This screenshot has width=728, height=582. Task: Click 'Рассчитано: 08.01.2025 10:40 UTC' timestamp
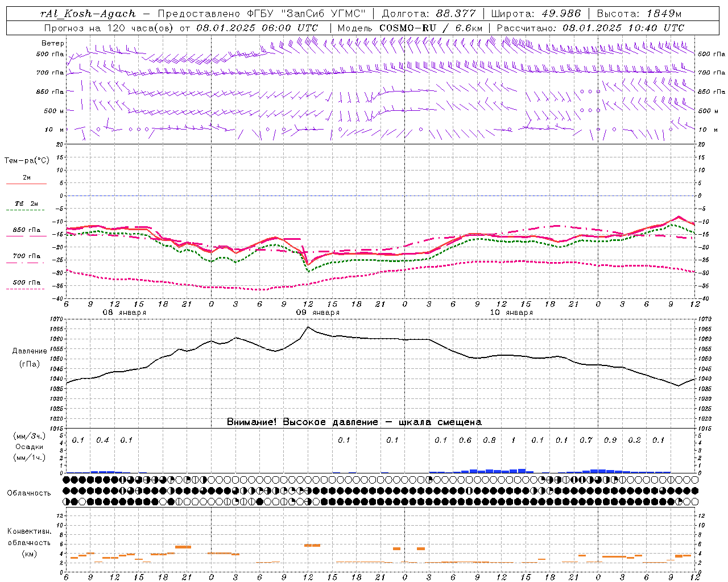click(x=590, y=28)
